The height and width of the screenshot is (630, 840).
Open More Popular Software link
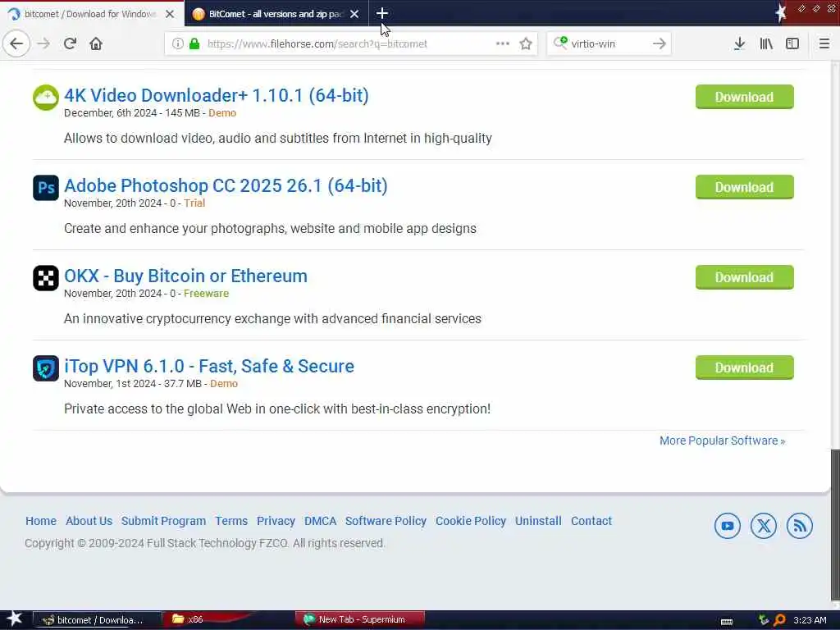point(722,441)
